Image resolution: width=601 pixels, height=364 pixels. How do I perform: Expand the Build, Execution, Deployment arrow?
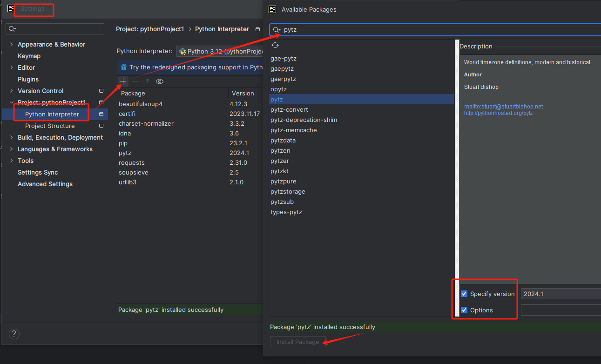(11, 137)
